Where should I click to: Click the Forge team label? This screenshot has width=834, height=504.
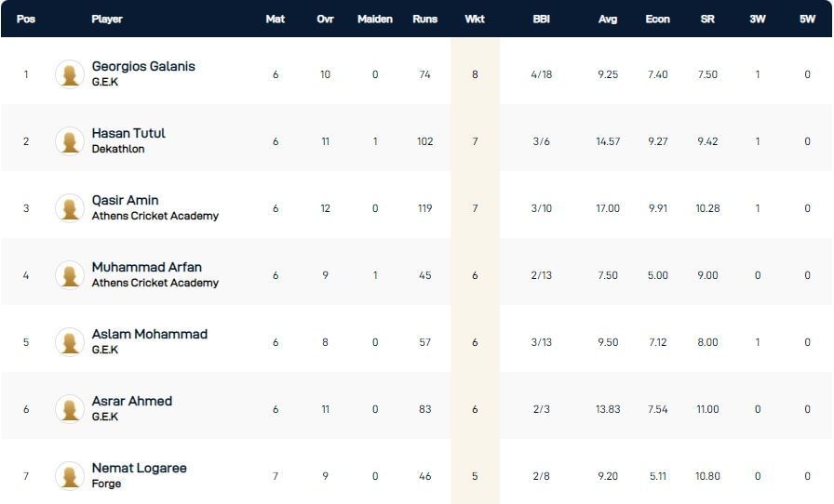pyautogui.click(x=106, y=484)
